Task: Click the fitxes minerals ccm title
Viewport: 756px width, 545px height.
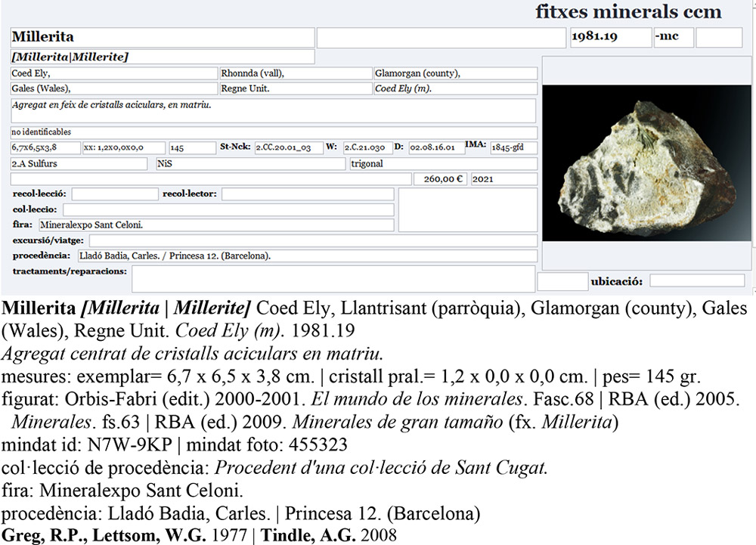Action: coord(628,11)
